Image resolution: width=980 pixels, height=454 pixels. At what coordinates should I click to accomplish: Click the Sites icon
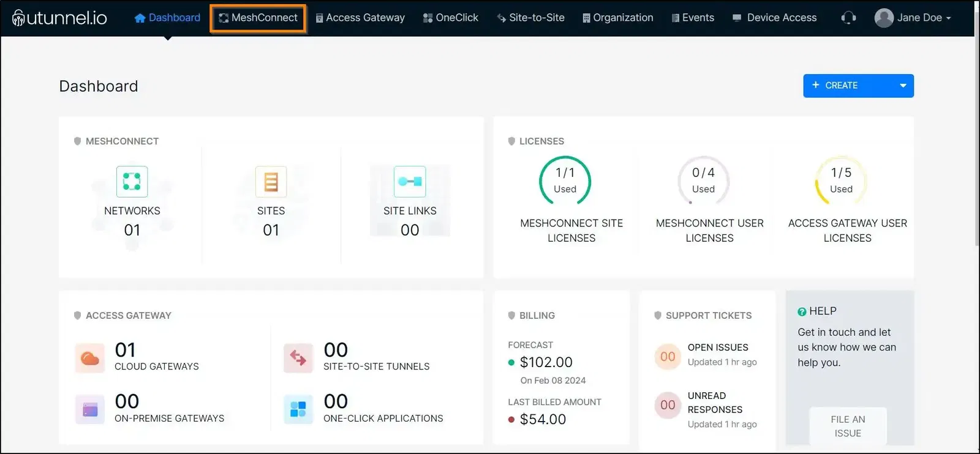271,181
